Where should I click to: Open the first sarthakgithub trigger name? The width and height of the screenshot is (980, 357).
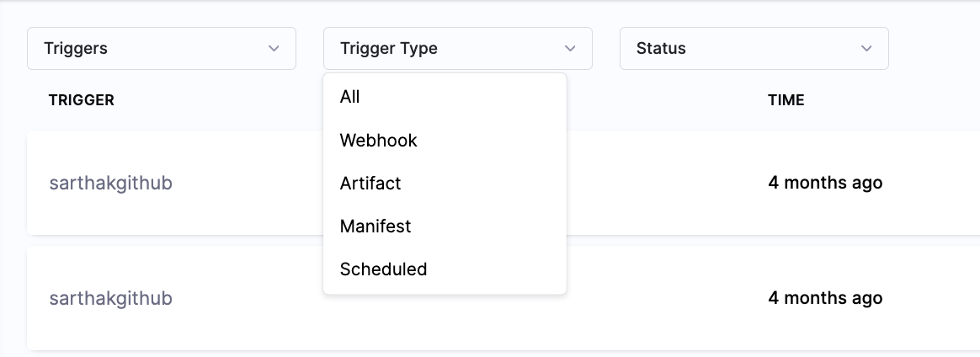coord(110,183)
